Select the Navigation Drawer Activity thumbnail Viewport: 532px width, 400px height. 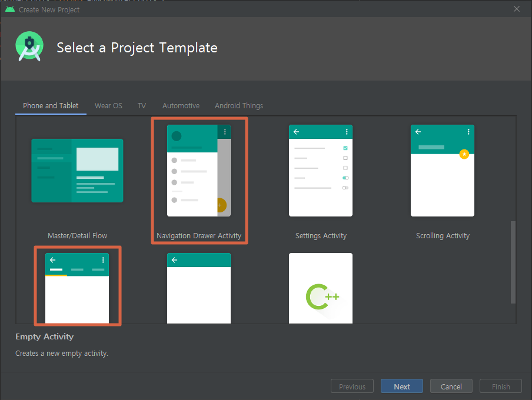[199, 171]
